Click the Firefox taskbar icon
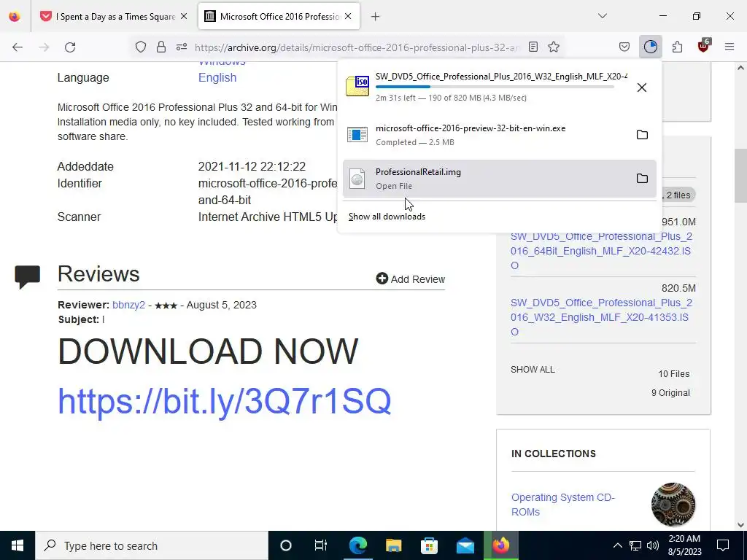 click(500, 545)
